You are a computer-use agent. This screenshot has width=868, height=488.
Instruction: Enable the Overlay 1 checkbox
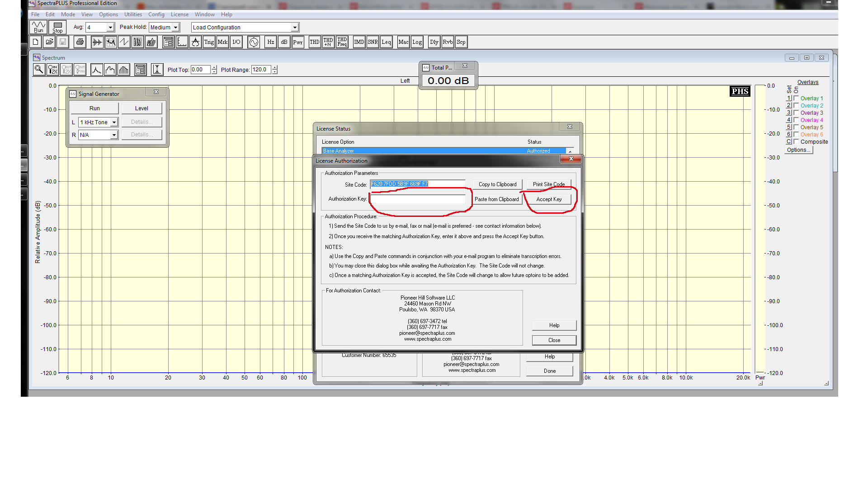pyautogui.click(x=796, y=98)
